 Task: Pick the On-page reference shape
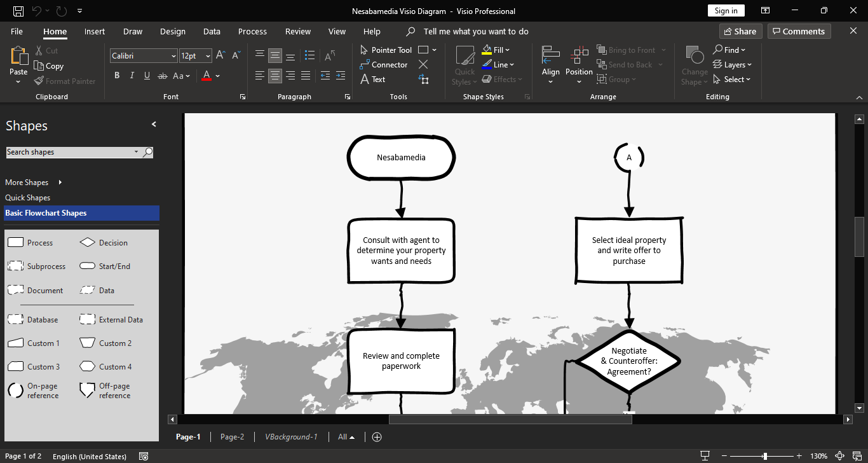click(x=15, y=390)
